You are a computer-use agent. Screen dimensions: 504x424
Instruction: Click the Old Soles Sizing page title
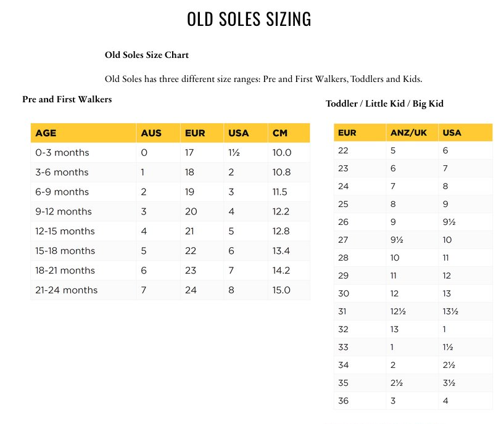click(x=249, y=20)
